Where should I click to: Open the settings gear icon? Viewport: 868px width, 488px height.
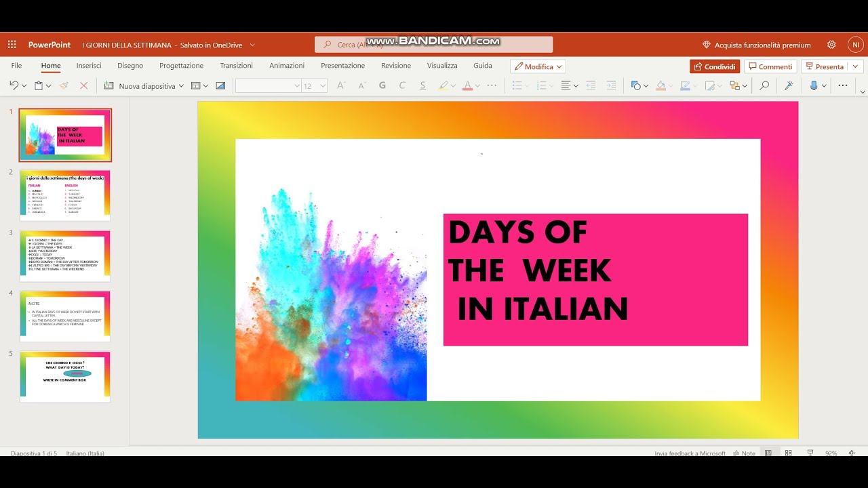831,45
